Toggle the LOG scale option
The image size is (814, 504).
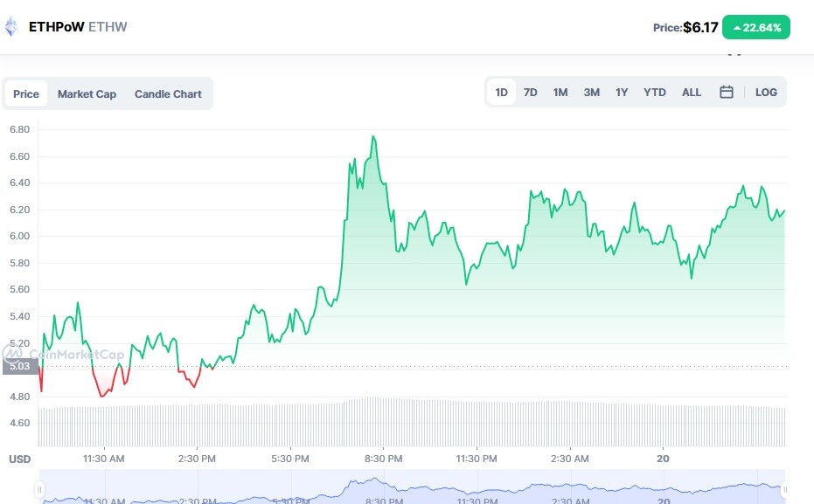click(766, 93)
